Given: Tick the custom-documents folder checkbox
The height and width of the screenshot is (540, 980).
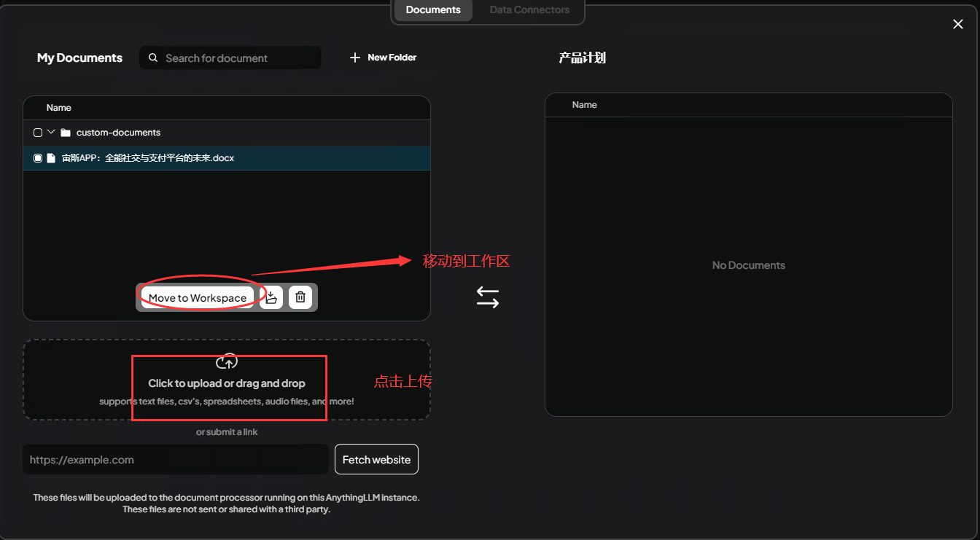Looking at the screenshot, I should tap(38, 133).
